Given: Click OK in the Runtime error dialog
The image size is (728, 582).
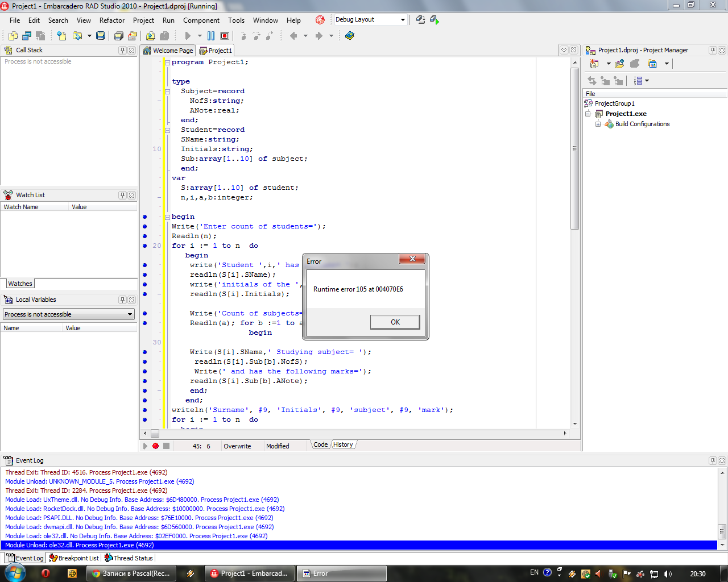Looking at the screenshot, I should point(395,322).
